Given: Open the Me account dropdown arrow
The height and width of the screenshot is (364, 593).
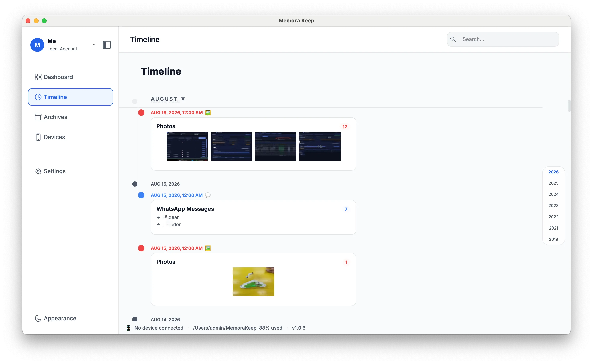Looking at the screenshot, I should [94, 45].
